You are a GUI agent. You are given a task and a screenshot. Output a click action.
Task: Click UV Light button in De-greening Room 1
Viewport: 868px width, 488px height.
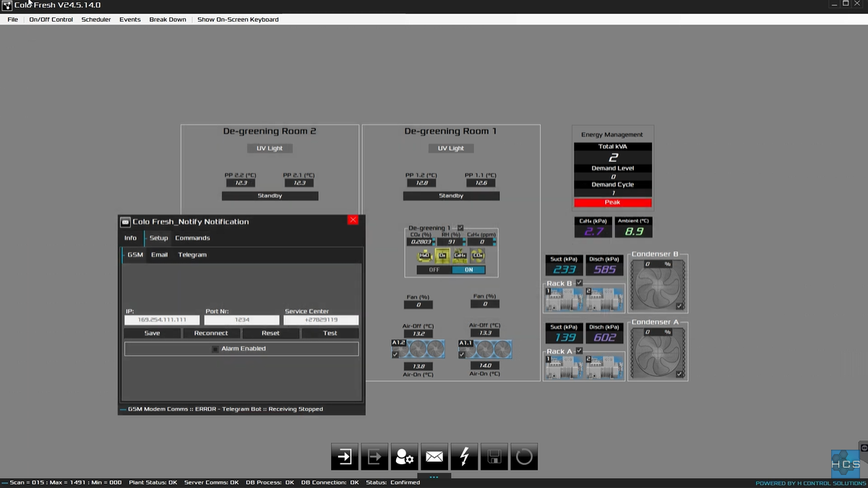451,148
